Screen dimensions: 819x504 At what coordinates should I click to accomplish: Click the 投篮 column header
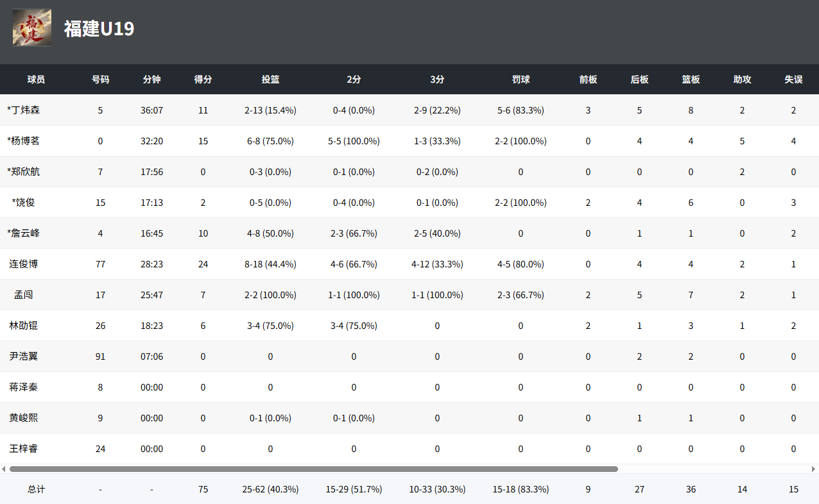[x=270, y=80]
